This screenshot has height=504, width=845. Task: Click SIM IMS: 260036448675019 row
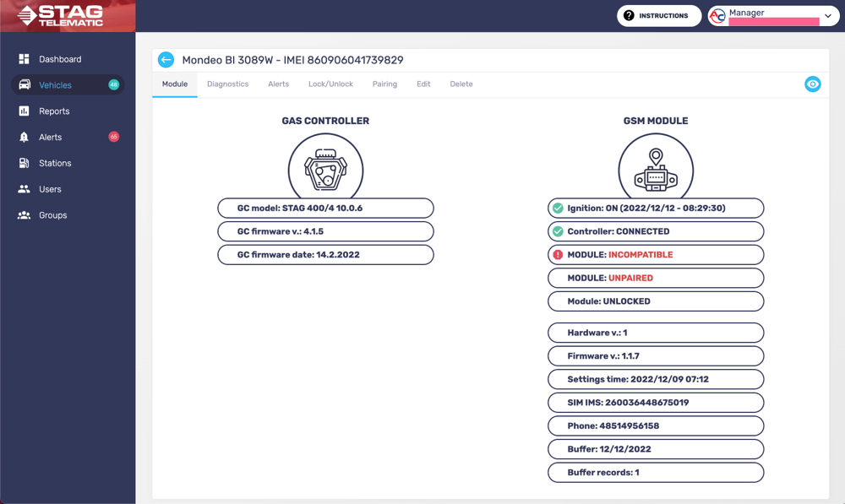coord(656,402)
